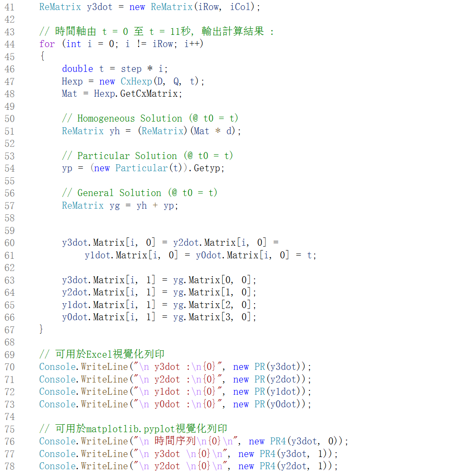Click 'new PR(y0dot)' on line 73
This screenshot has height=474, width=476.
tap(269, 404)
